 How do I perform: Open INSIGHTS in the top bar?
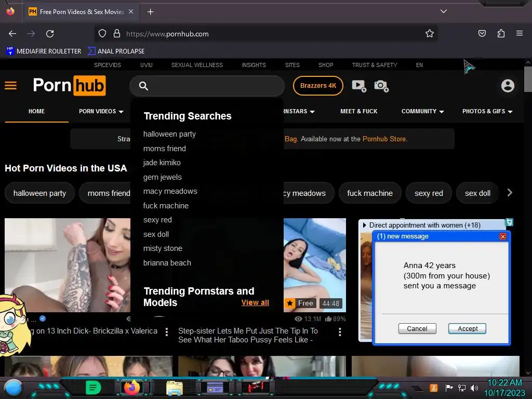[x=254, y=65]
